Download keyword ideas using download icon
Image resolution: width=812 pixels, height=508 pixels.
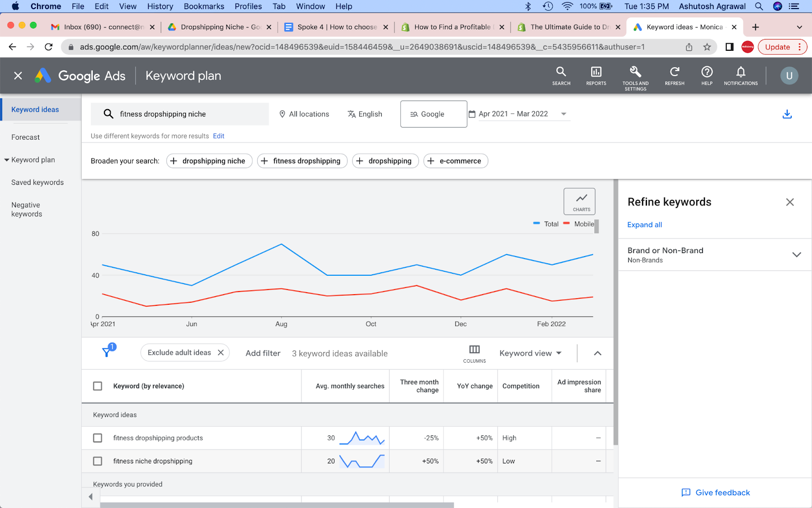(x=787, y=114)
